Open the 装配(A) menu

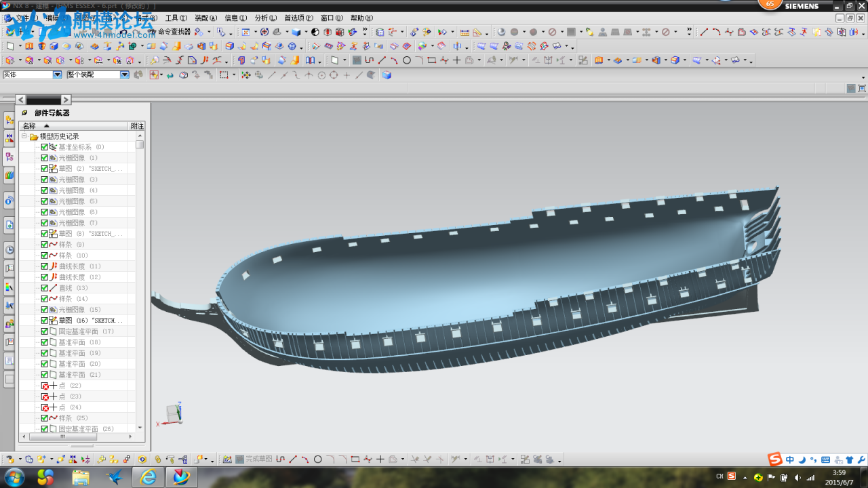pyautogui.click(x=205, y=18)
